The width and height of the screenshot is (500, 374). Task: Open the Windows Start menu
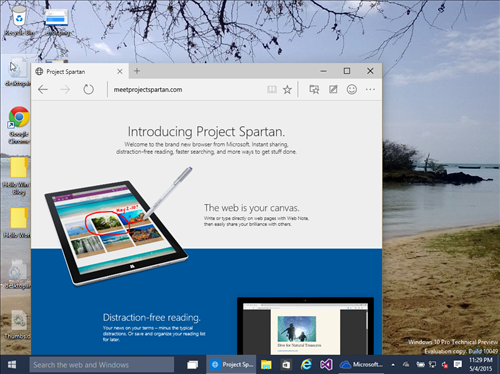12,365
